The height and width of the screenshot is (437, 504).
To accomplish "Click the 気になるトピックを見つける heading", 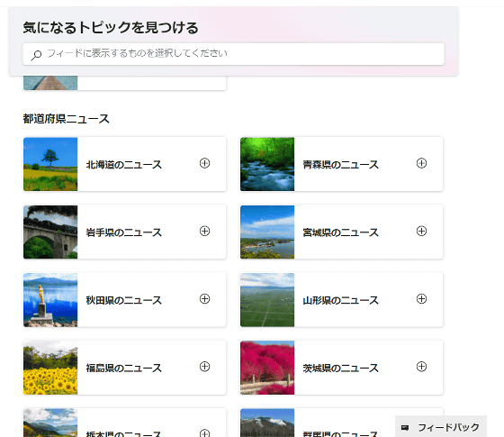I will point(111,28).
